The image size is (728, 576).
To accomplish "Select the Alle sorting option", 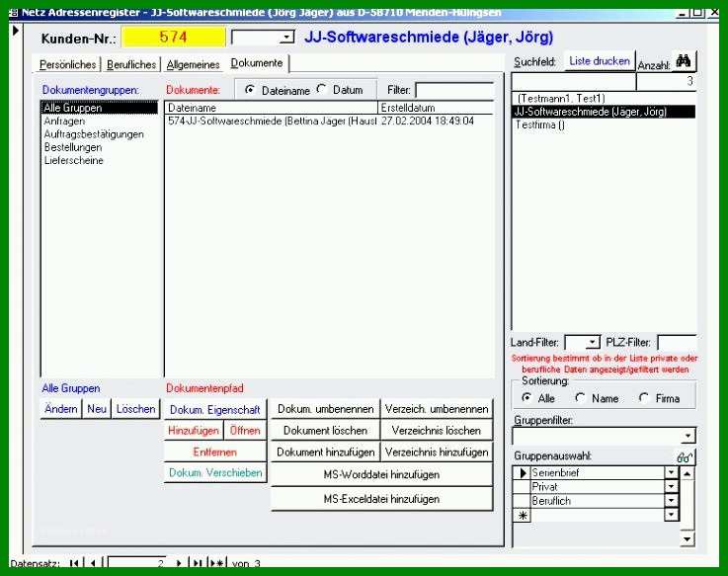I will coord(526,397).
